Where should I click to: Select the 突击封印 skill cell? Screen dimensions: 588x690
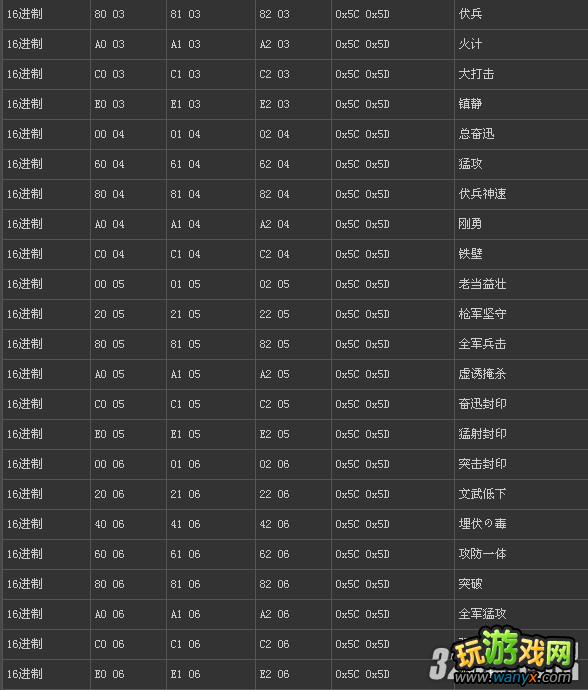(482, 464)
